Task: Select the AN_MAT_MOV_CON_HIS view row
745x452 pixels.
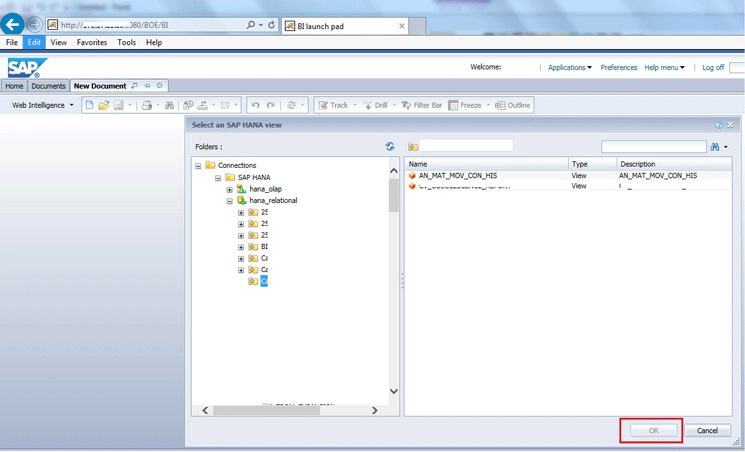Action: [x=568, y=175]
